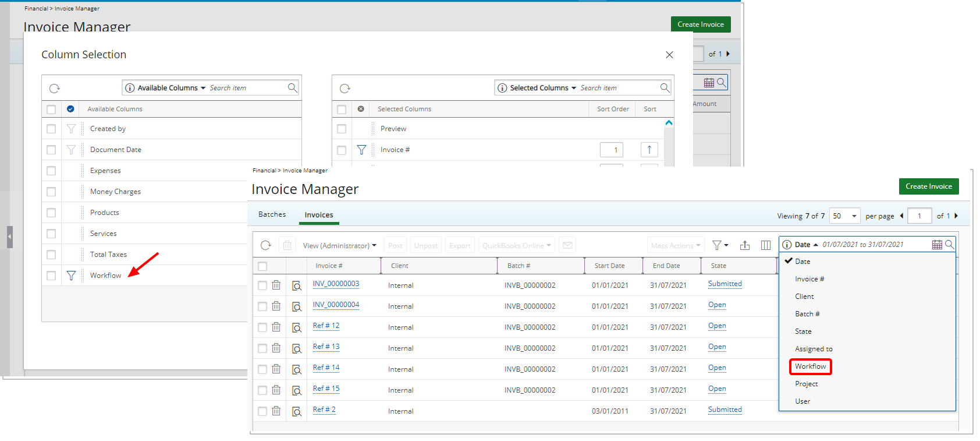
Task: Check the Money Charges column checkbox
Action: pyautogui.click(x=51, y=192)
